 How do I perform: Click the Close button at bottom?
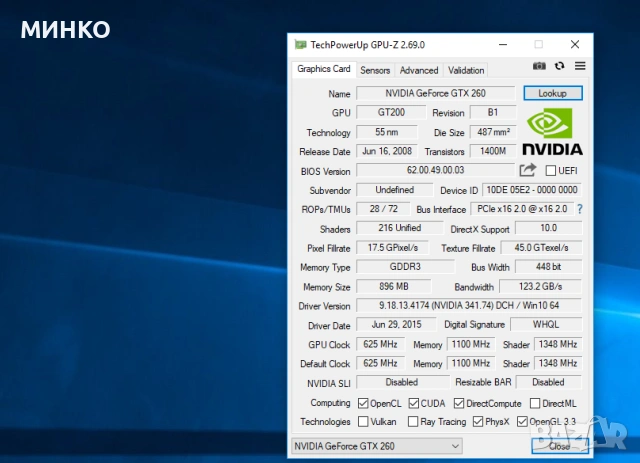(560, 446)
